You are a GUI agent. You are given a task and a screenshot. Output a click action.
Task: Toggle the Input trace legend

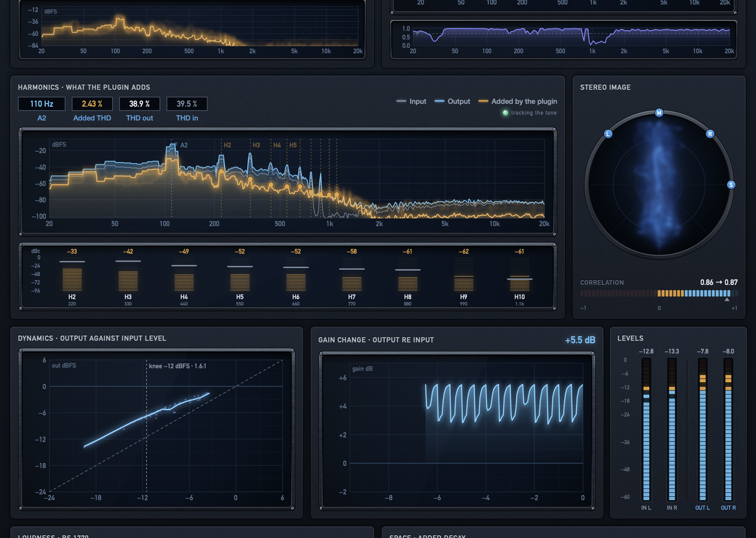coord(411,102)
